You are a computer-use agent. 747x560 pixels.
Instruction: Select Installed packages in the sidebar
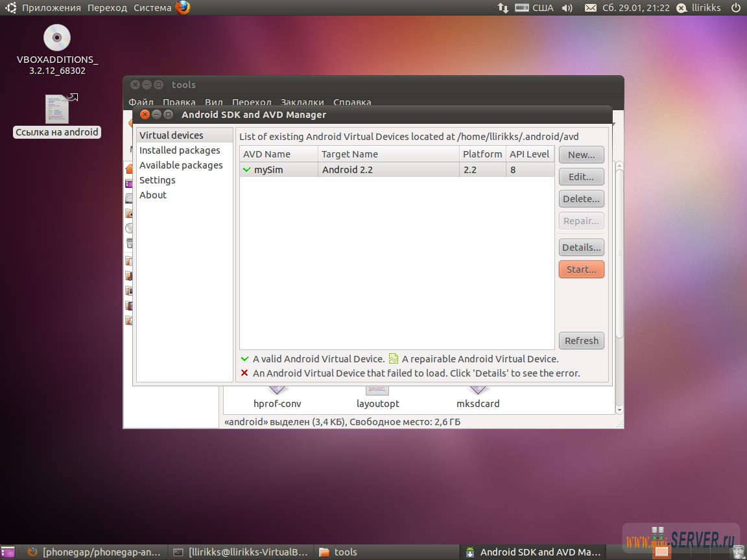(185, 150)
